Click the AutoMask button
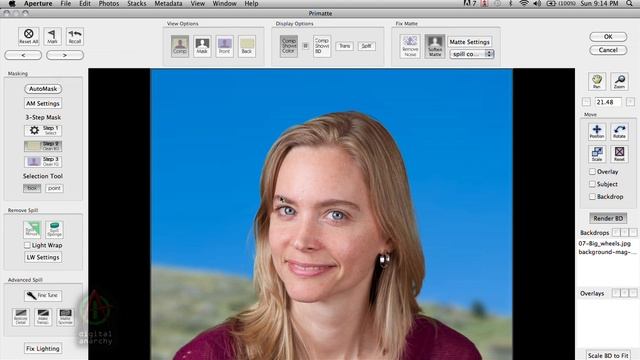The height and width of the screenshot is (360, 640). [43, 89]
